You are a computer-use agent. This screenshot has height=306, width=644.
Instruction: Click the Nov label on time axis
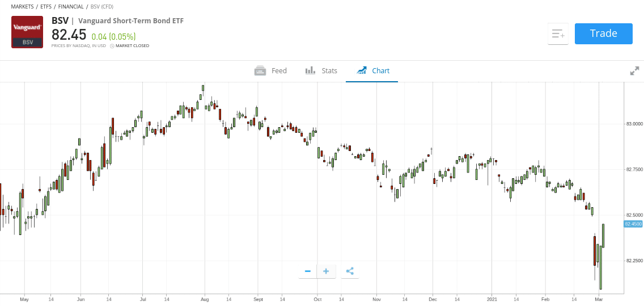[x=376, y=300]
